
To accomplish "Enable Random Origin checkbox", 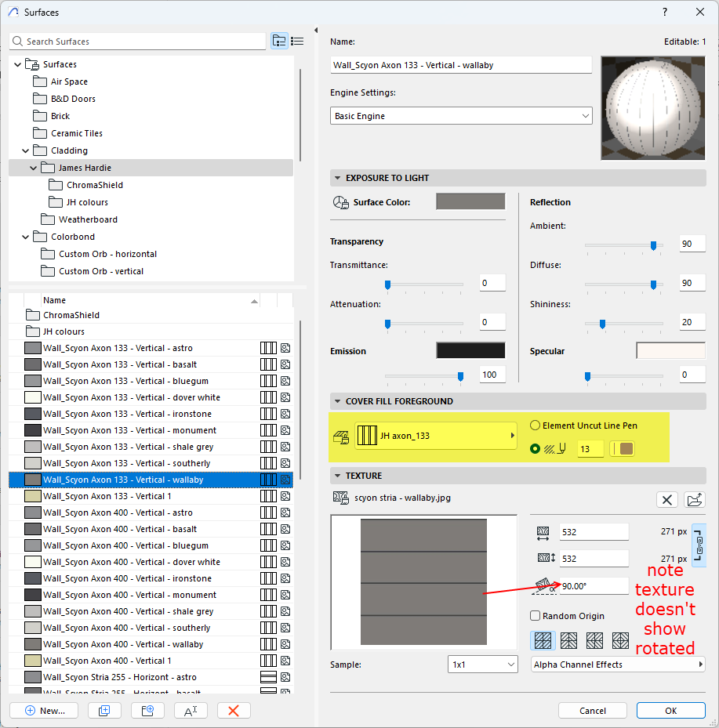I will [x=535, y=616].
